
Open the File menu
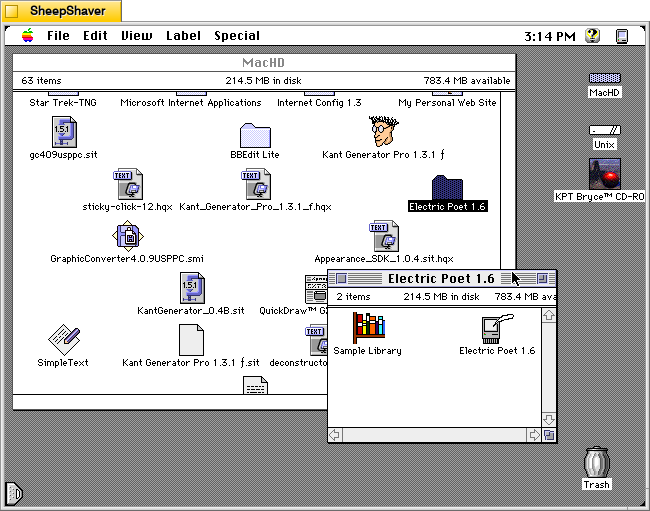(x=58, y=36)
